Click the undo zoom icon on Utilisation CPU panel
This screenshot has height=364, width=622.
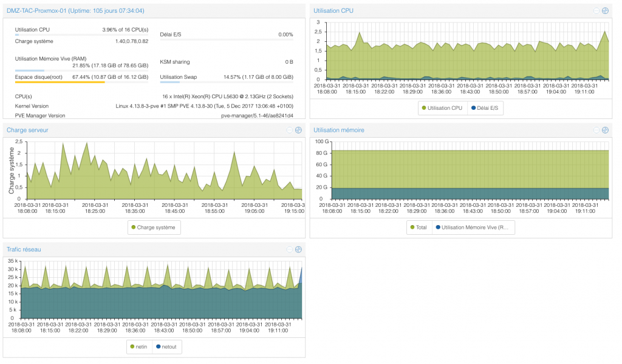point(596,10)
